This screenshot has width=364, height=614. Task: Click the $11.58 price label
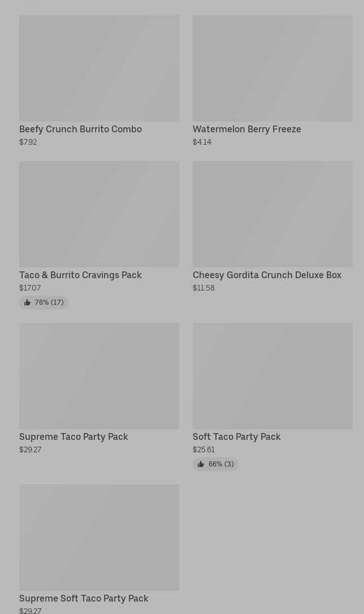203,288
